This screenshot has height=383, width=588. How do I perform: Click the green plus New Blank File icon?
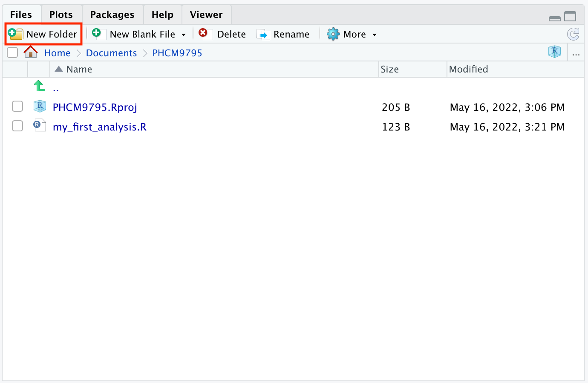tap(97, 33)
